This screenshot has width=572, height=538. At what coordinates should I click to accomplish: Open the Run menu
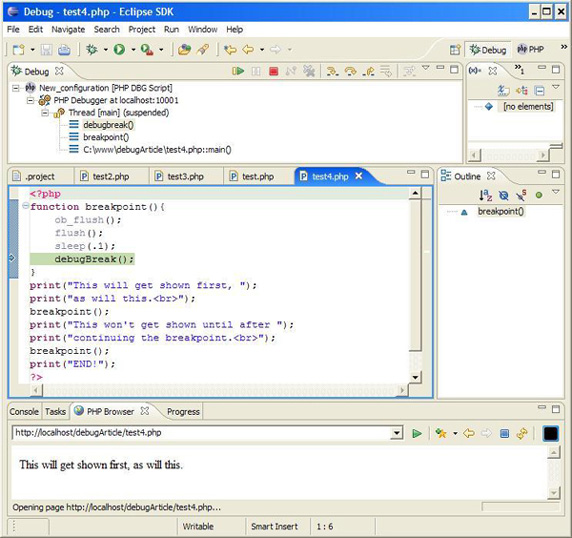click(x=171, y=29)
